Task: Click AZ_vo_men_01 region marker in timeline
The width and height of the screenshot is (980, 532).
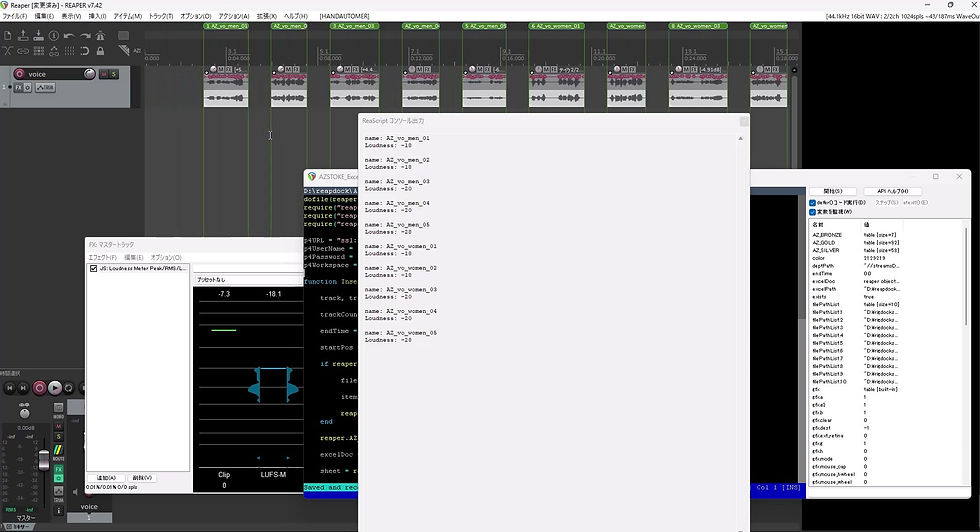Action: coord(226,26)
